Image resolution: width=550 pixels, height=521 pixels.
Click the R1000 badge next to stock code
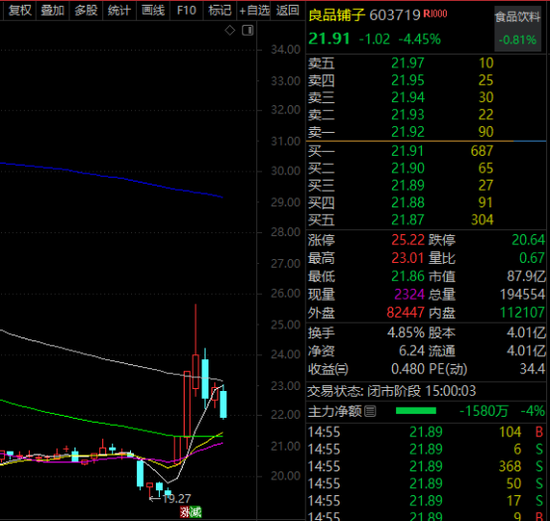pyautogui.click(x=435, y=14)
